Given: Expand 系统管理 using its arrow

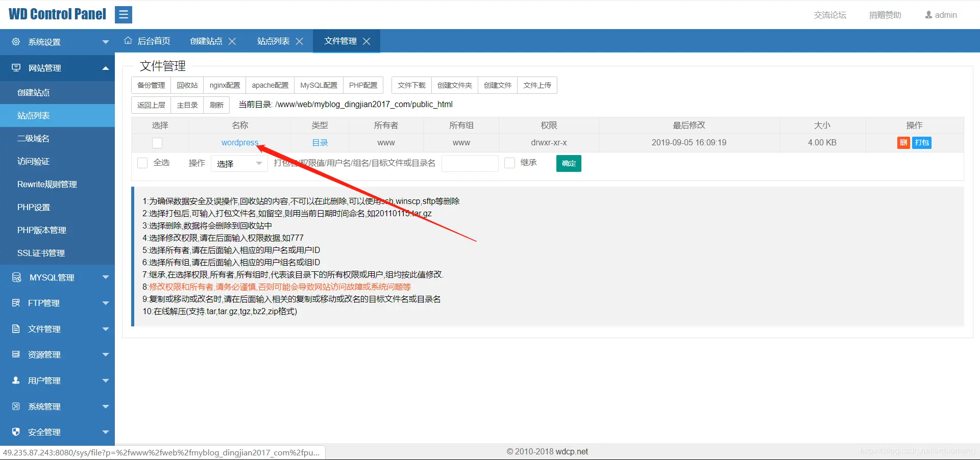Looking at the screenshot, I should point(106,406).
